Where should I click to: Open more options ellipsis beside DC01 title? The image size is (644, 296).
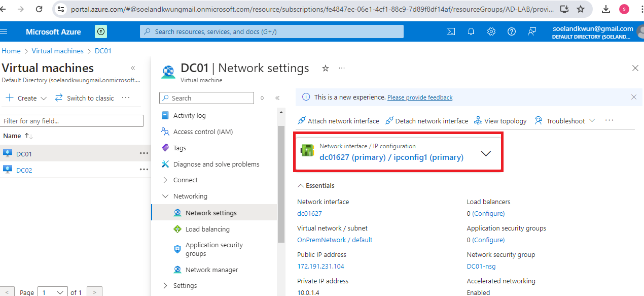point(342,68)
